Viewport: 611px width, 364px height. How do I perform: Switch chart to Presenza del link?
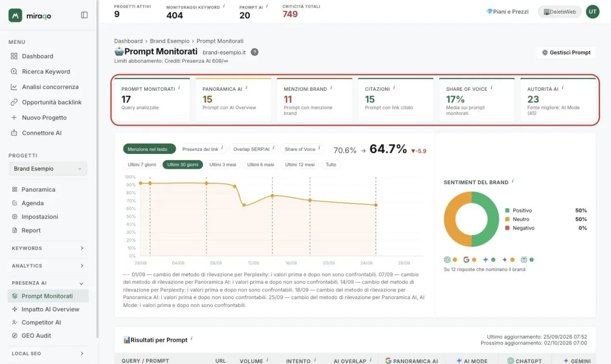tap(202, 149)
